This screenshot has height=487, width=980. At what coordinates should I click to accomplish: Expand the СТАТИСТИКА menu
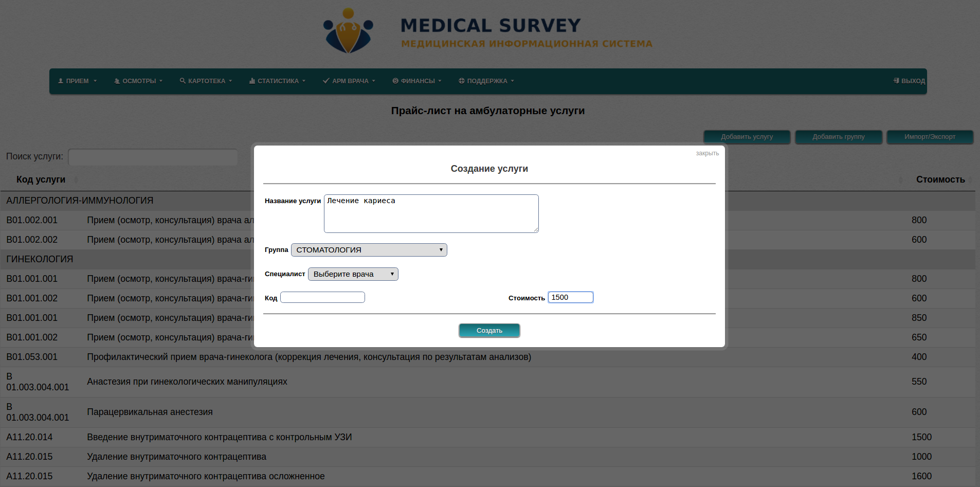(277, 81)
